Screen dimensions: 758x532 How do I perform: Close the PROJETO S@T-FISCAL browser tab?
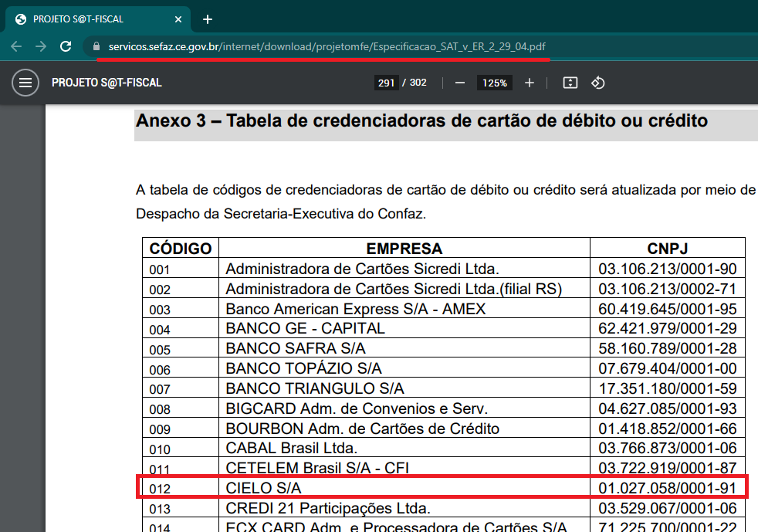(178, 19)
